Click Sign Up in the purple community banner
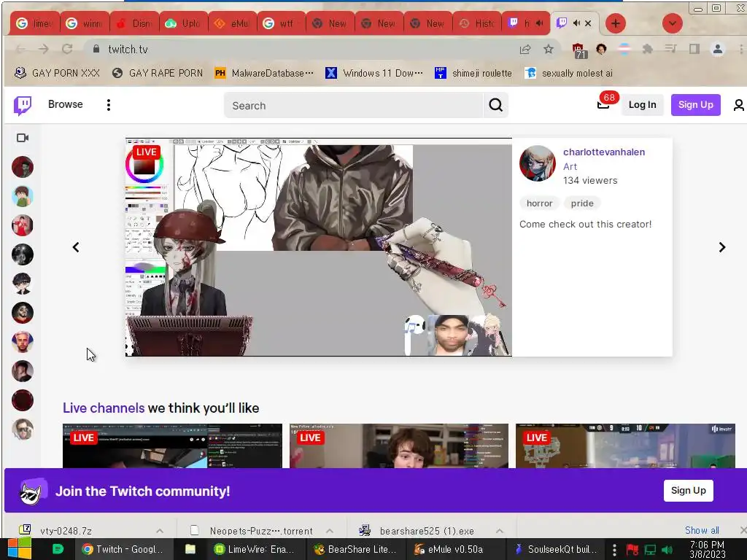This screenshot has height=560, width=747. 689,491
